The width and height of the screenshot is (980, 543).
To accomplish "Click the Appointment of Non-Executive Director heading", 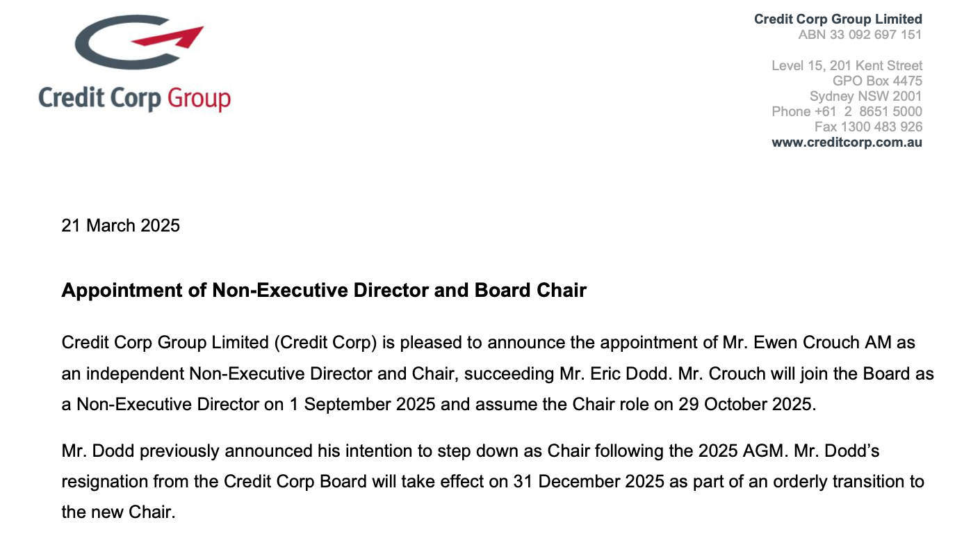I will [324, 290].
